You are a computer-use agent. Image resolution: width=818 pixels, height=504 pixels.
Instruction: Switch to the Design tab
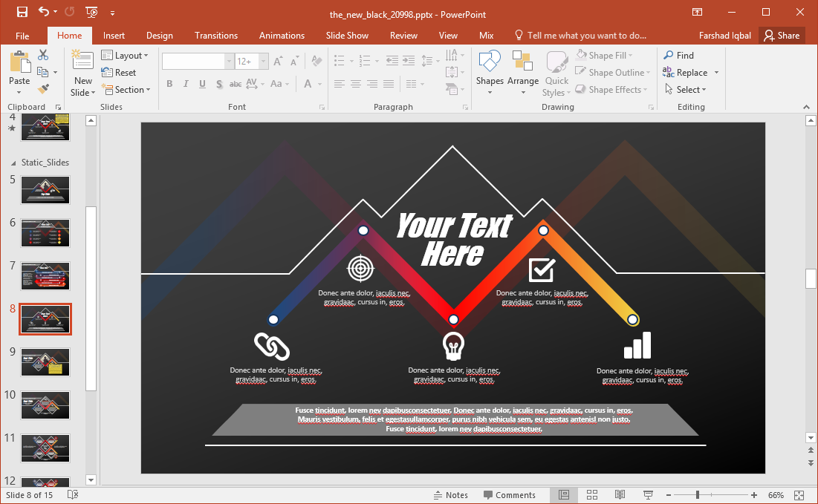pos(160,36)
